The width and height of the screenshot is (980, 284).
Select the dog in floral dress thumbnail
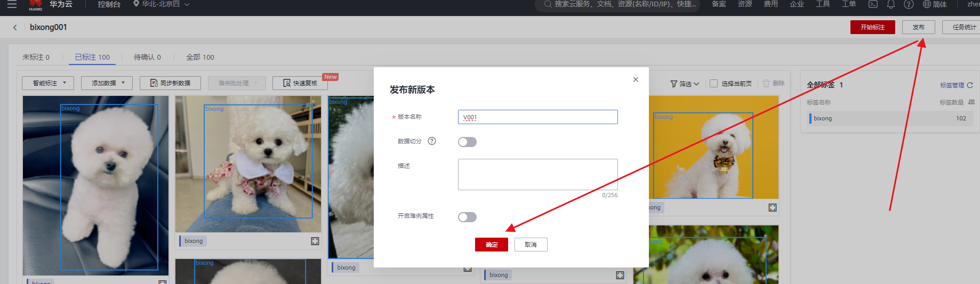[x=248, y=164]
